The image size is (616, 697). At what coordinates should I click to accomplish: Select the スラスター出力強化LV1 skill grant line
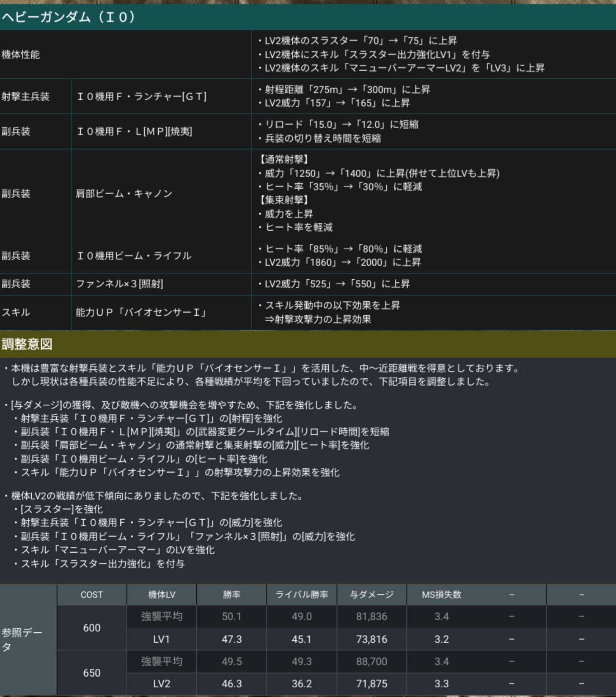pos(374,55)
